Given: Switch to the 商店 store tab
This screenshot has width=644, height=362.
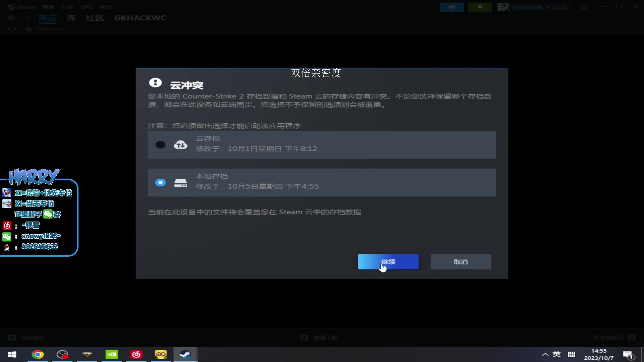Looking at the screenshot, I should (x=48, y=18).
